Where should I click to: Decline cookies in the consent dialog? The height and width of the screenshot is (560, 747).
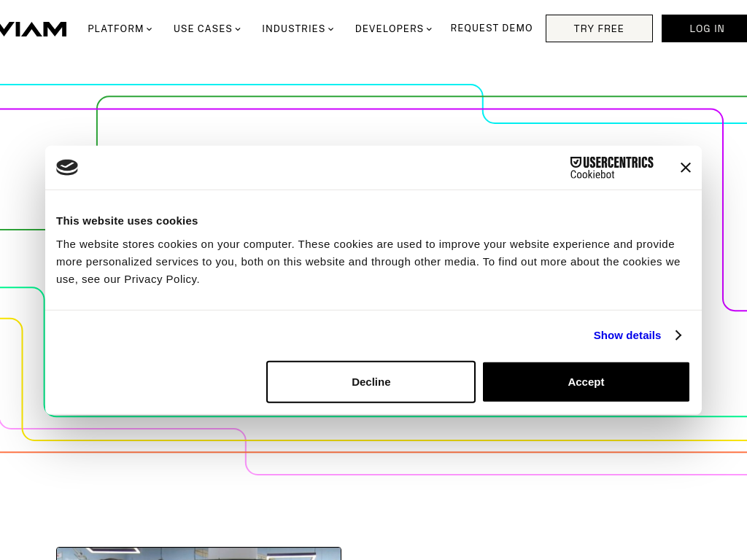[x=371, y=382]
